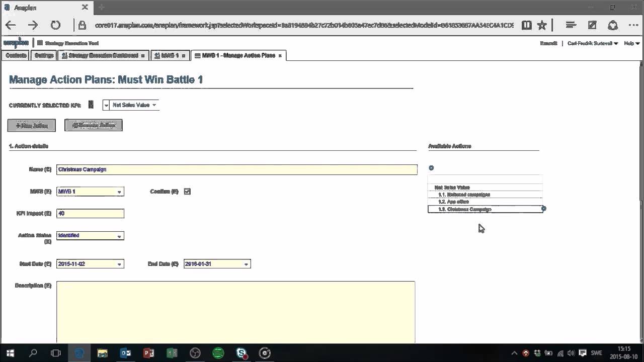Switch to the Contents tab
The height and width of the screenshot is (362, 644).
(16, 56)
